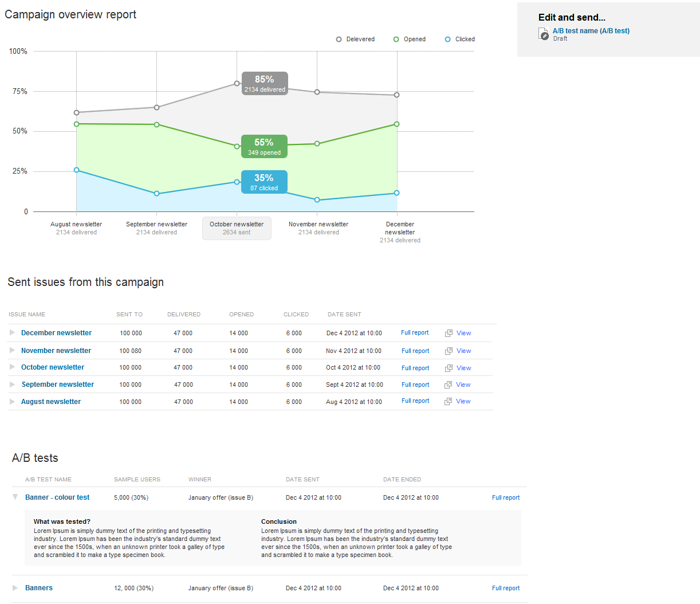The height and width of the screenshot is (604, 700).
Task: Open Full report for Banner - colour test
Action: (x=506, y=497)
